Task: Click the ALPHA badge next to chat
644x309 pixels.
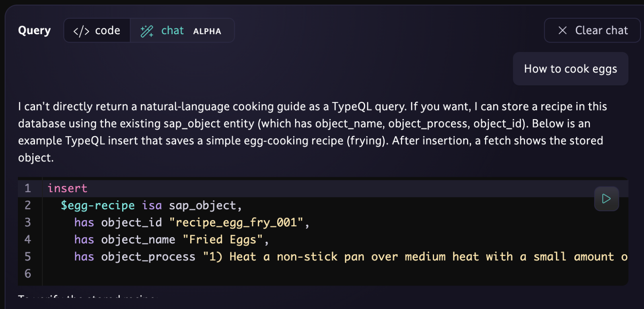Action: click(x=207, y=31)
